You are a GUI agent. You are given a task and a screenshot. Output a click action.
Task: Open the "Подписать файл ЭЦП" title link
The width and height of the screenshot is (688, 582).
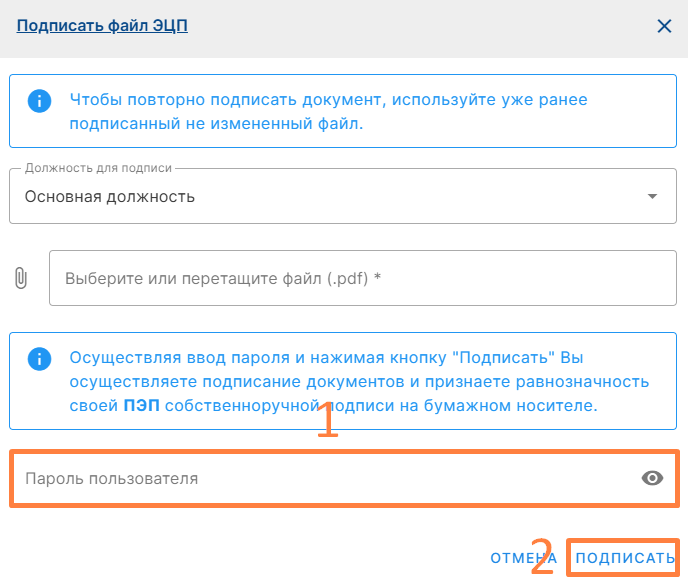102,26
